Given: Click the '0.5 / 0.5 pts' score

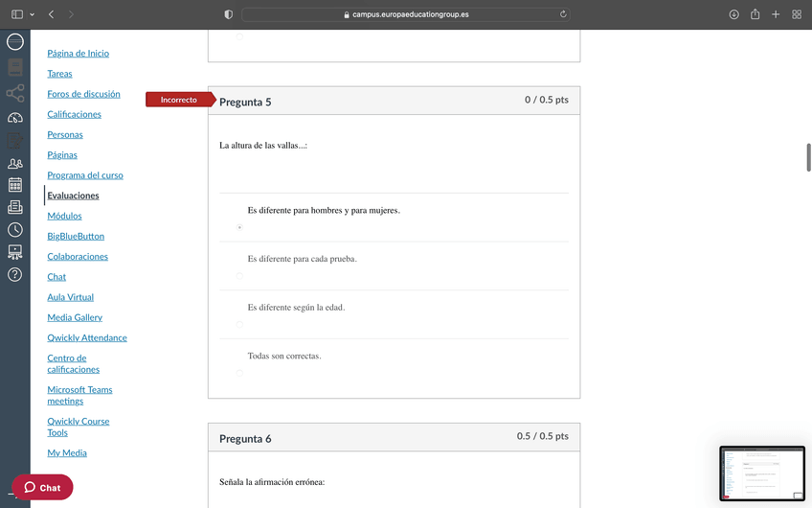Looking at the screenshot, I should (x=542, y=436).
